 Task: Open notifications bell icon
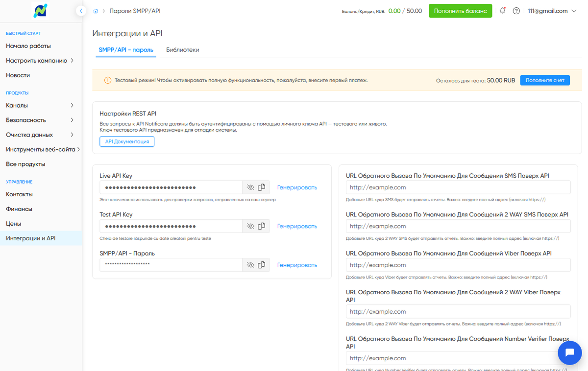click(x=503, y=11)
